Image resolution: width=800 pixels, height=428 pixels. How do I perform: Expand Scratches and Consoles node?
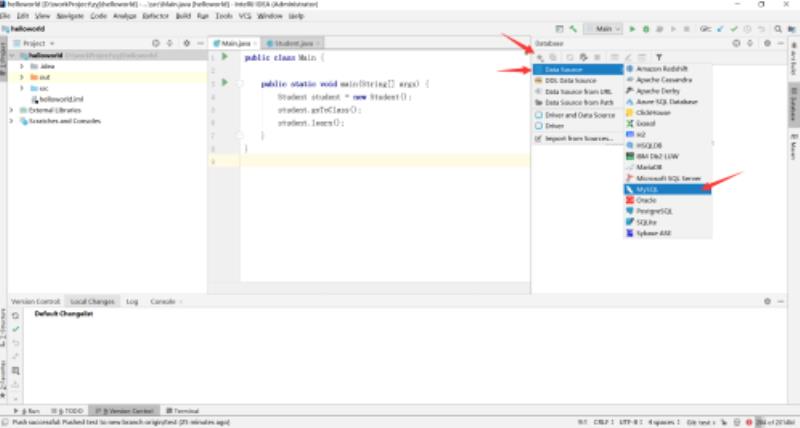pyautogui.click(x=12, y=121)
